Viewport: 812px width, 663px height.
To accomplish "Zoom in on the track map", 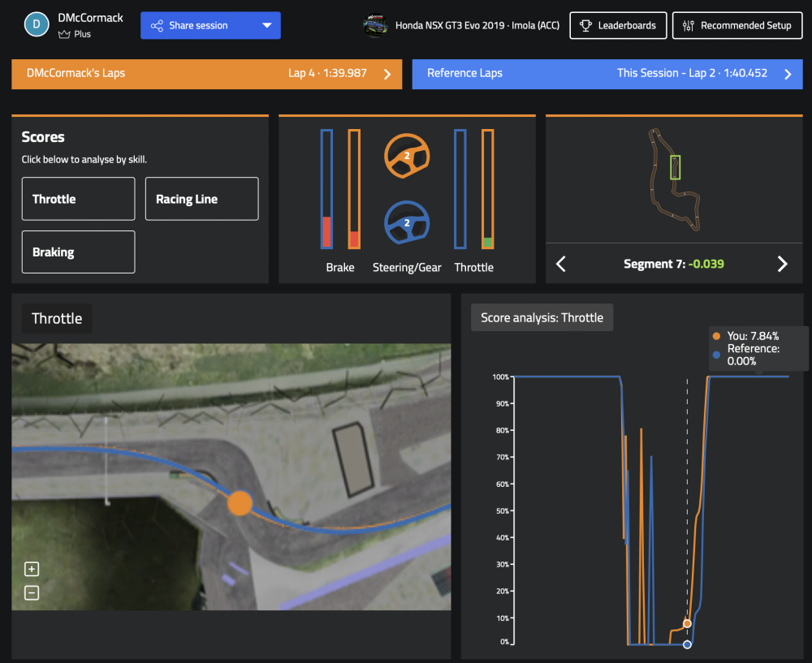I will (32, 570).
